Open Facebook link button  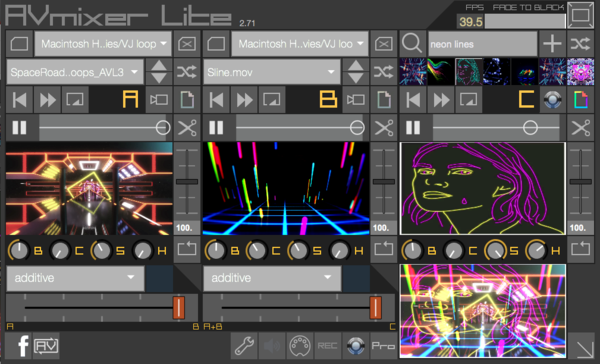click(19, 346)
